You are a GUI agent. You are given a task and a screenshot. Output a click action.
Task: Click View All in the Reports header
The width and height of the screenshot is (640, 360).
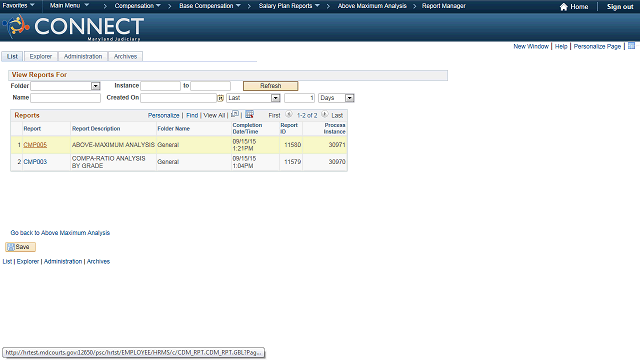pyautogui.click(x=214, y=116)
